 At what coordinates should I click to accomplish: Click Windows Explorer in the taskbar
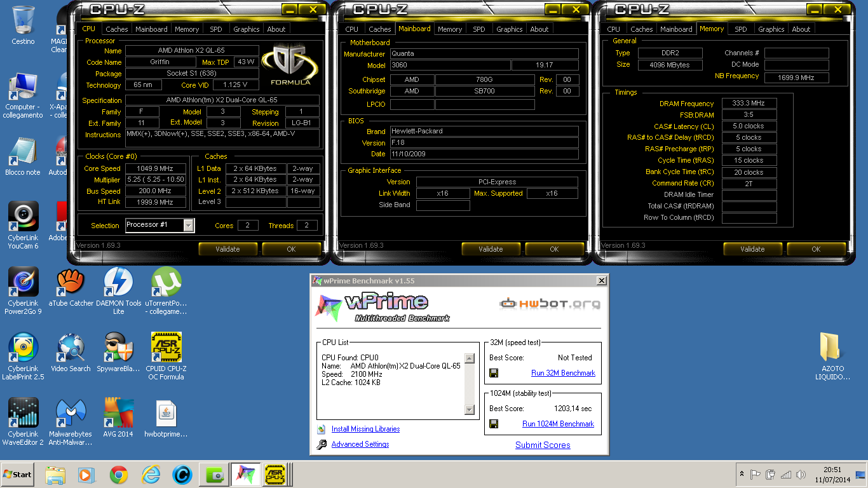tap(55, 475)
